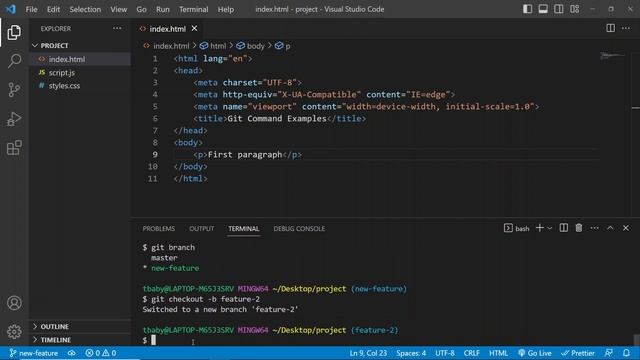Close the index.html editor tab

point(194,28)
